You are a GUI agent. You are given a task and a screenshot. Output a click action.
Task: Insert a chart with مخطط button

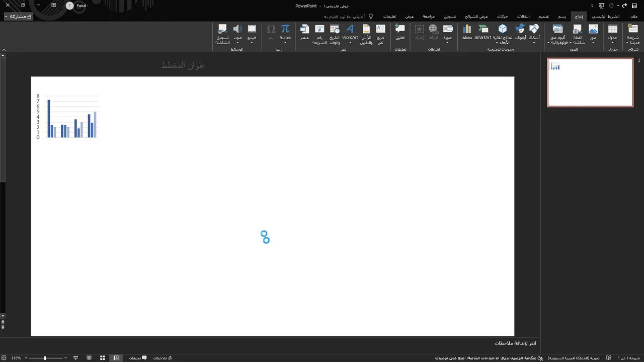coord(467,32)
